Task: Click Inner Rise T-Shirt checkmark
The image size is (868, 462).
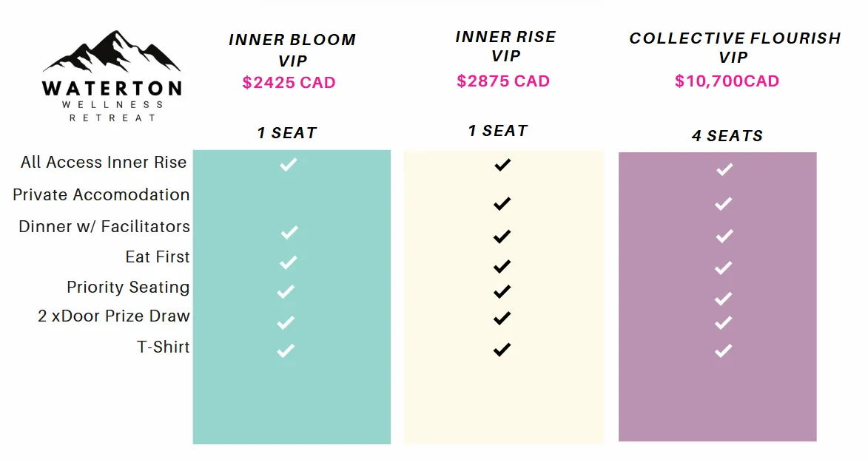Action: (x=502, y=349)
